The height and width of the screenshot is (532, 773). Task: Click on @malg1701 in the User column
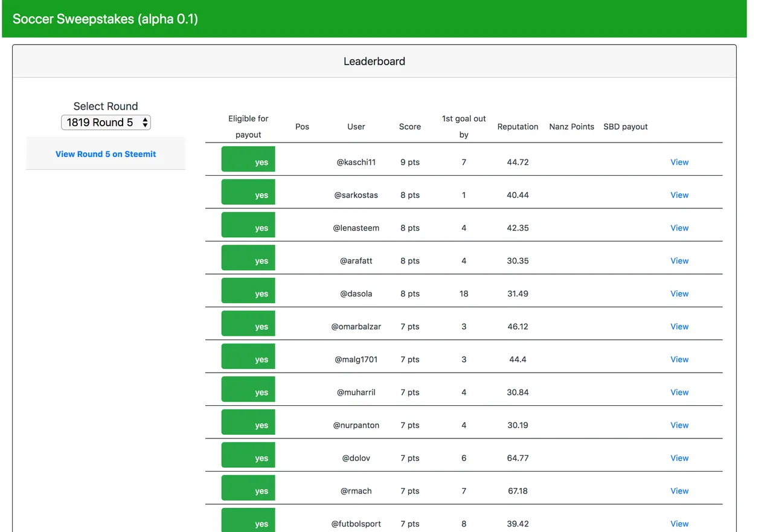[x=356, y=359]
